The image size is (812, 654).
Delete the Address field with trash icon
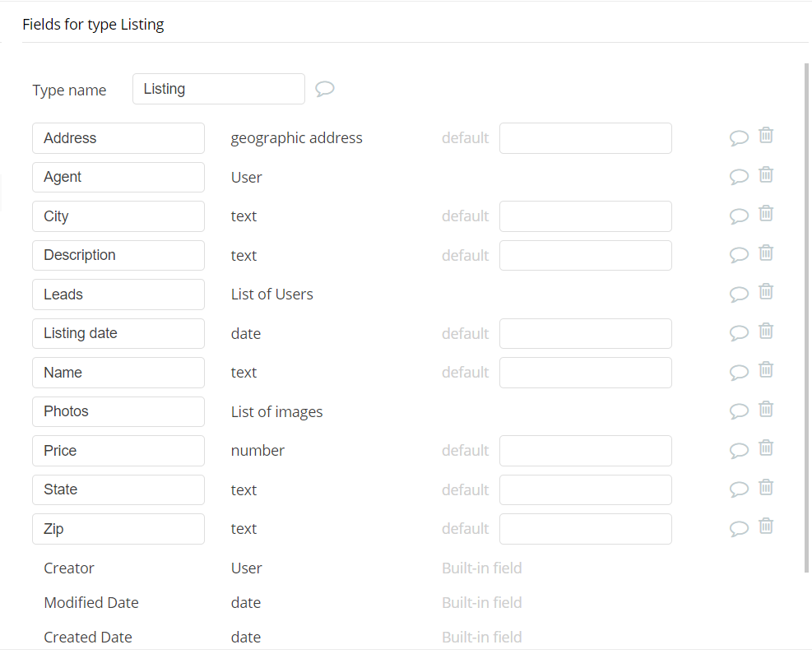[765, 136]
